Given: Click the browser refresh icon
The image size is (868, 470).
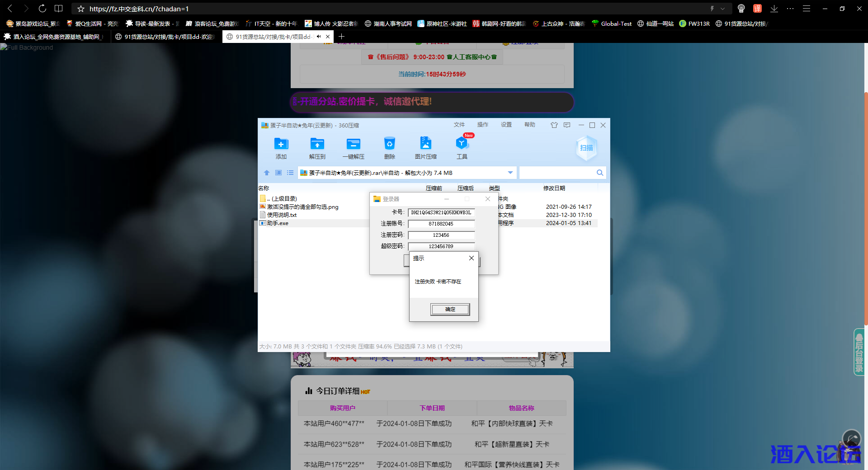Looking at the screenshot, I should click(42, 9).
